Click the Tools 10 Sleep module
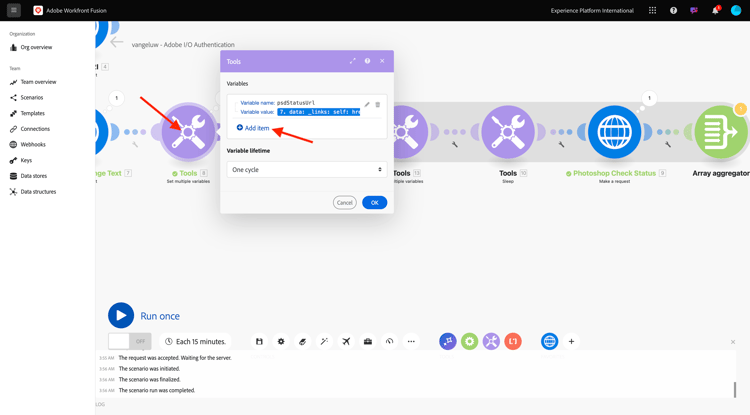This screenshot has width=750, height=415. [x=507, y=132]
